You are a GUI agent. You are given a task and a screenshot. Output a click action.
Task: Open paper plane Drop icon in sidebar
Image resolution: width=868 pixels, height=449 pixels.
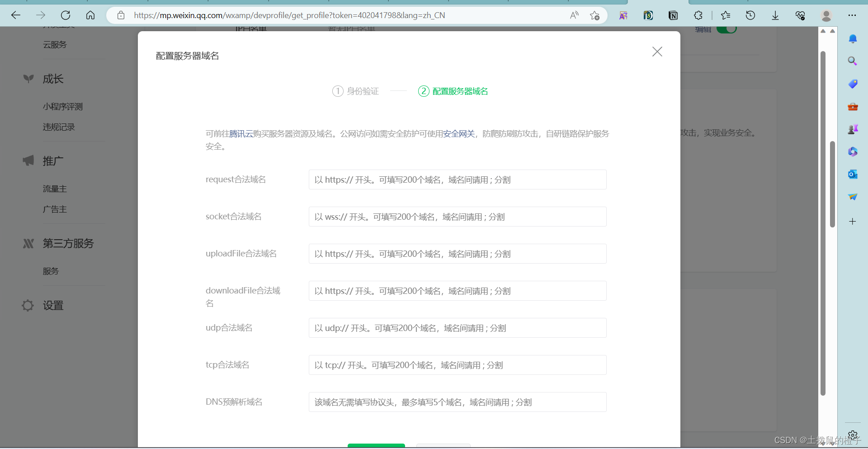pos(853,197)
